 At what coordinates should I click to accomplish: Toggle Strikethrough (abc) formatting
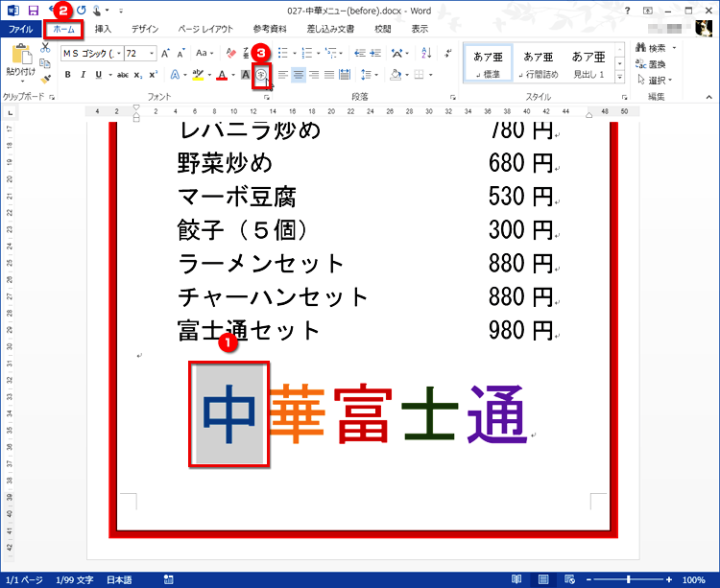pyautogui.click(x=123, y=75)
